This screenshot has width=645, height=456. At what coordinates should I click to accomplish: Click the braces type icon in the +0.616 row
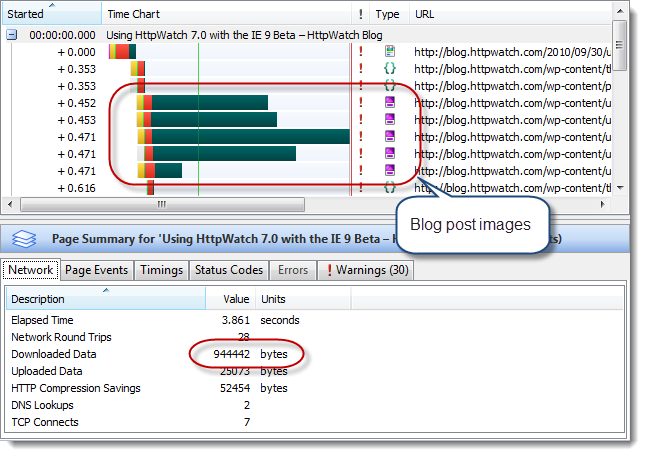390,187
